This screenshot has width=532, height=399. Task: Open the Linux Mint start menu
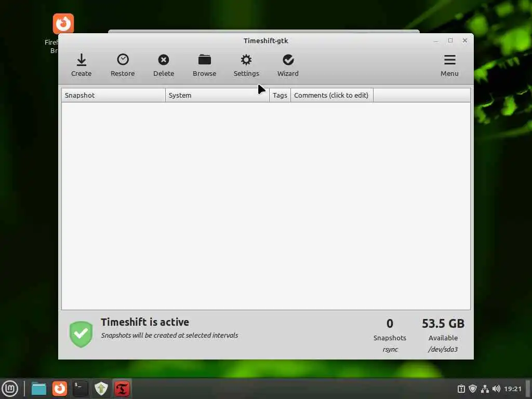pyautogui.click(x=10, y=389)
